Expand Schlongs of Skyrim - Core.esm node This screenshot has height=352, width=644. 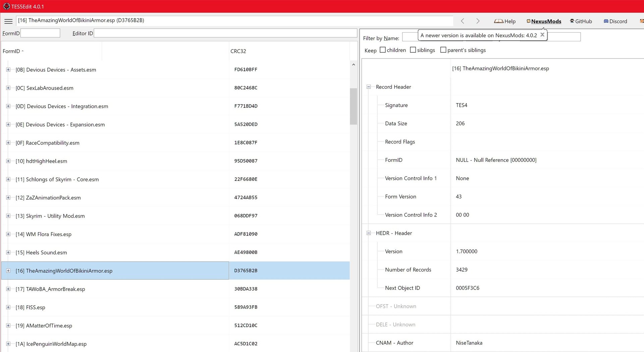coord(8,179)
